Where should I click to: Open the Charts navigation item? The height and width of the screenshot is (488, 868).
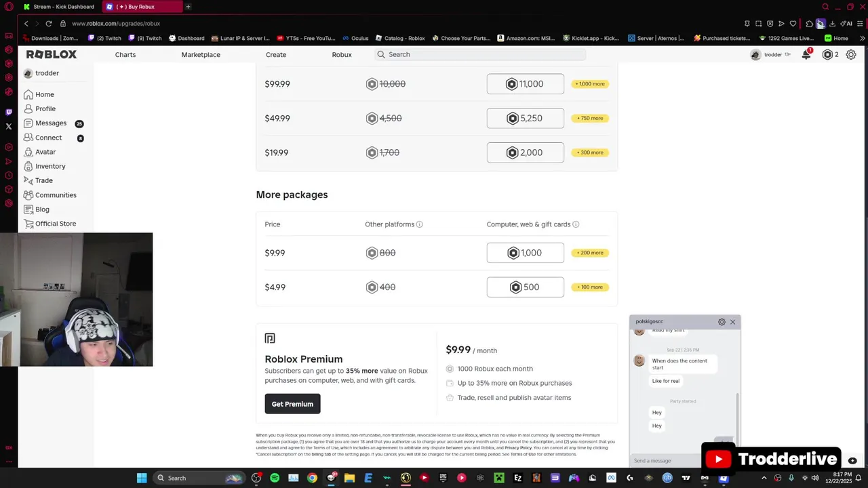click(125, 54)
